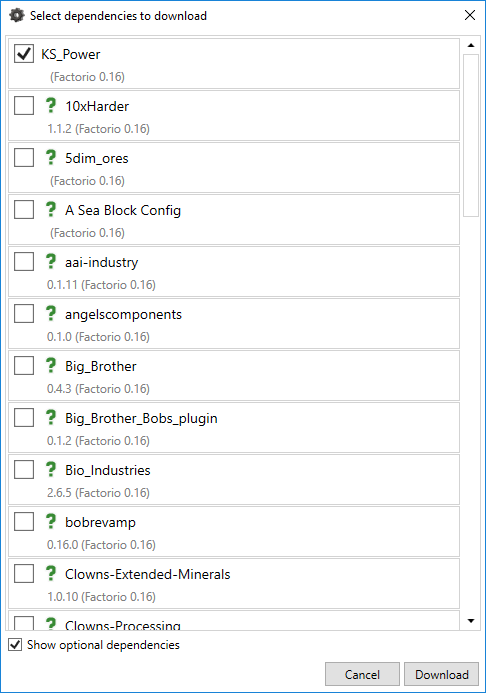Select A Sea Block Config checkbox

24,209
